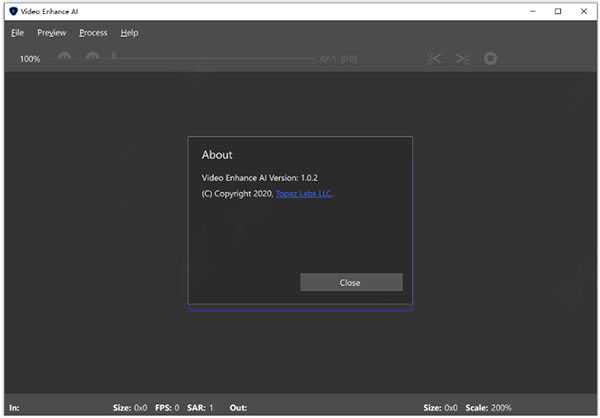The width and height of the screenshot is (600, 418).
Task: Click the second dimmed icon before the timeline
Action: pyautogui.click(x=92, y=58)
